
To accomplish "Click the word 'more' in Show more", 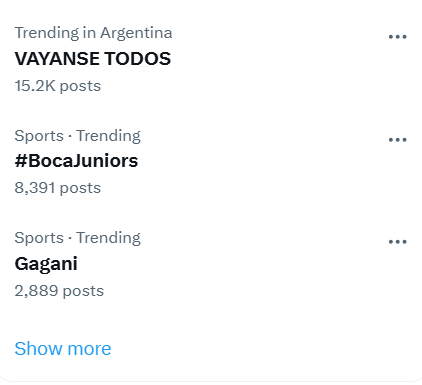I will point(89,349).
